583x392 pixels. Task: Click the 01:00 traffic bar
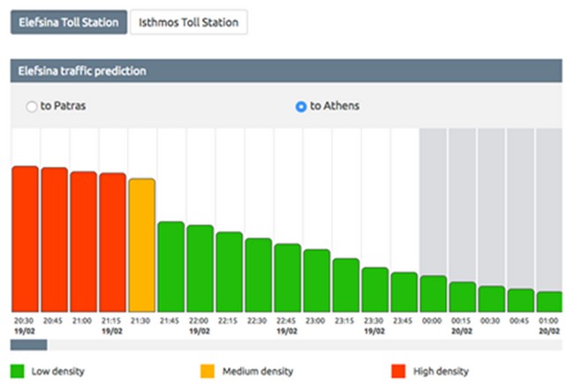click(549, 300)
